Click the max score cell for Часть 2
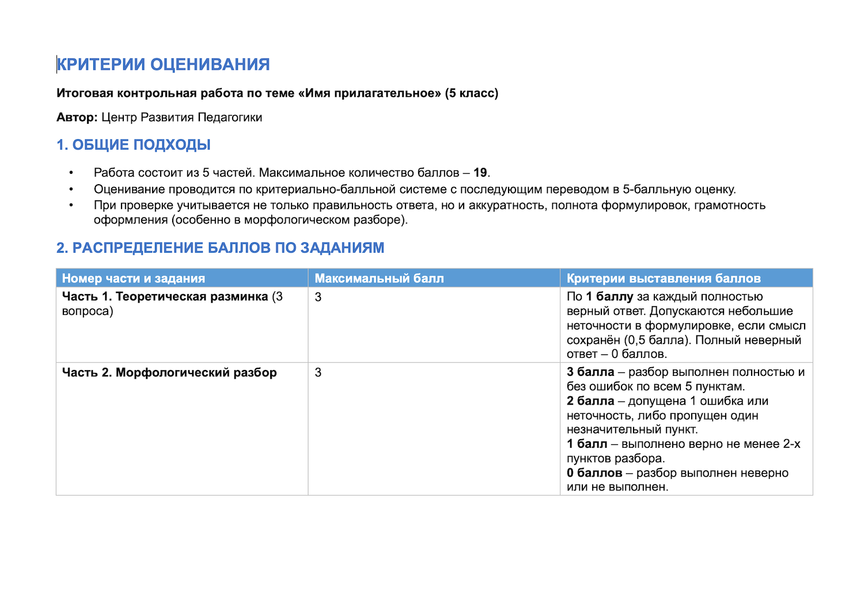 point(434,429)
